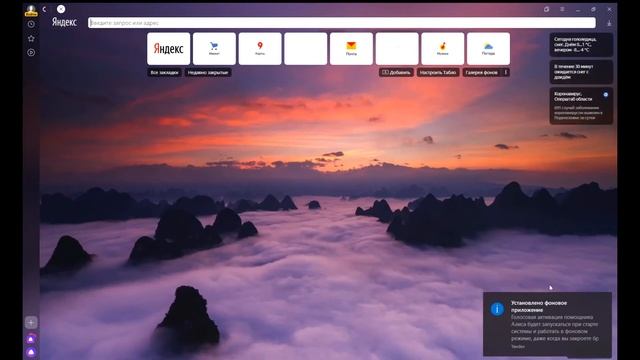Open the blank tile between Карты and Почта
Image resolution: width=640 pixels, height=360 pixels.
[306, 49]
